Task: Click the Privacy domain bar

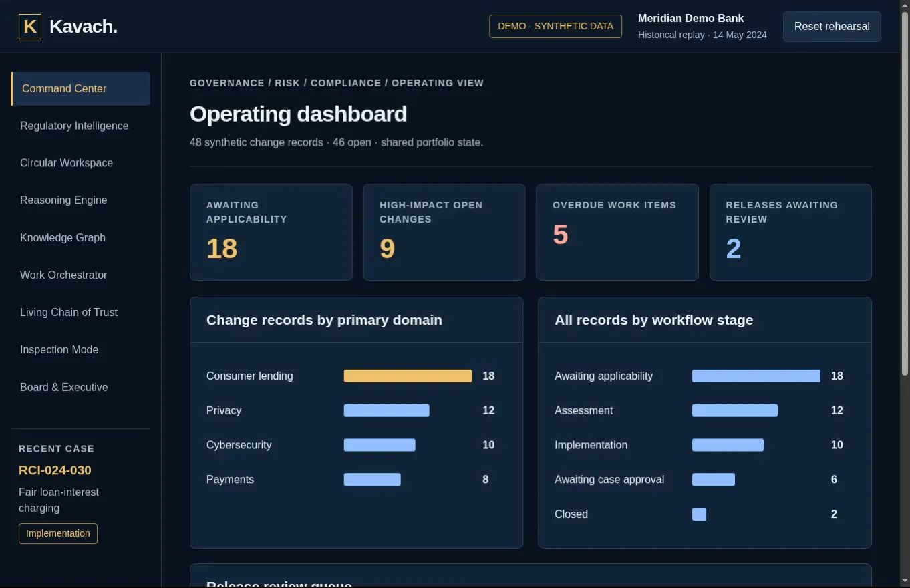Action: (x=387, y=411)
